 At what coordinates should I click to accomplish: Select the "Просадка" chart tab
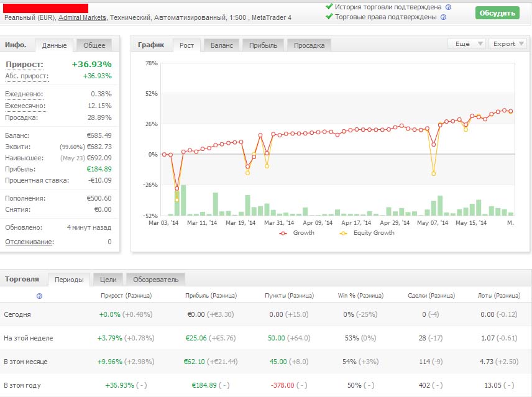pyautogui.click(x=309, y=45)
